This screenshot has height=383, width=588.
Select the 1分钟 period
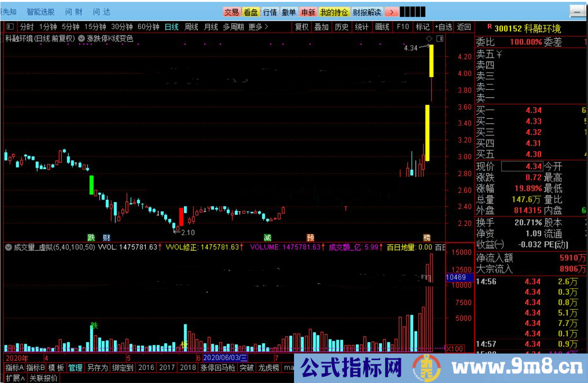48,27
